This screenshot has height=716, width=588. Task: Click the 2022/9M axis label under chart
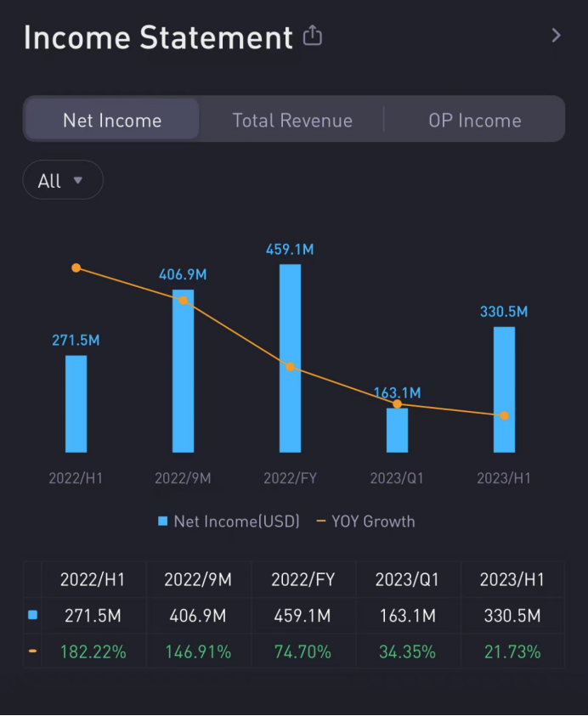coord(183,478)
